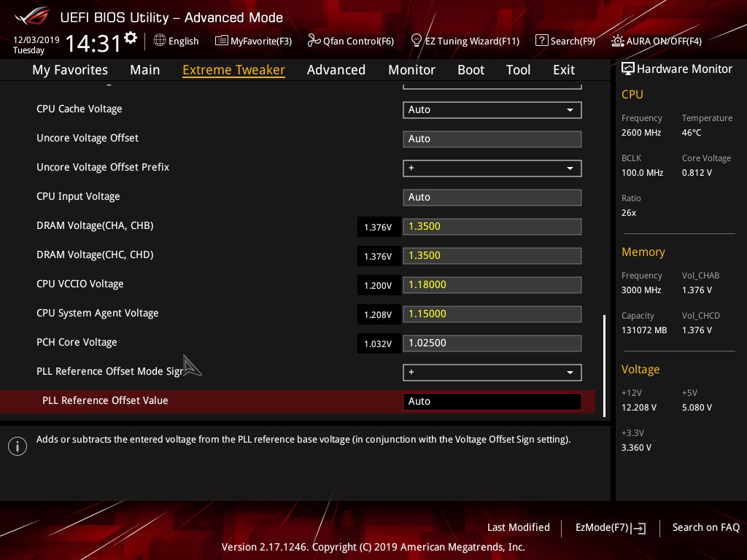Select the Uncore Voltage Offset label
The height and width of the screenshot is (560, 747).
point(88,138)
